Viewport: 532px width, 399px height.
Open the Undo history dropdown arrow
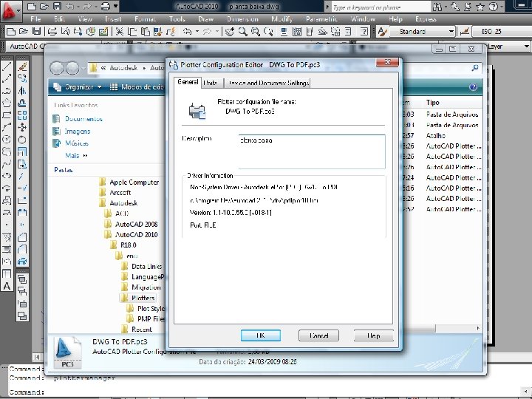tap(197, 32)
